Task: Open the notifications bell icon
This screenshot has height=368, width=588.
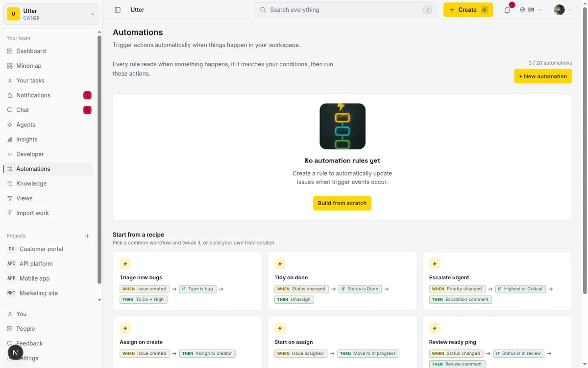Action: 507,10
